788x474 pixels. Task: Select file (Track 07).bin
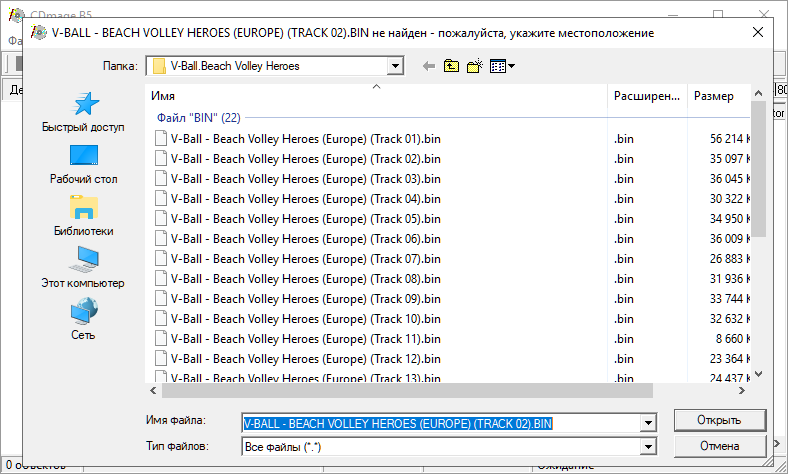click(306, 259)
